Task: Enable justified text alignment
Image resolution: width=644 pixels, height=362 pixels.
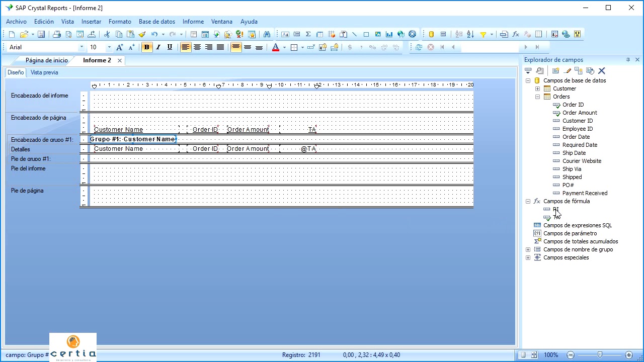Action: 220,47
